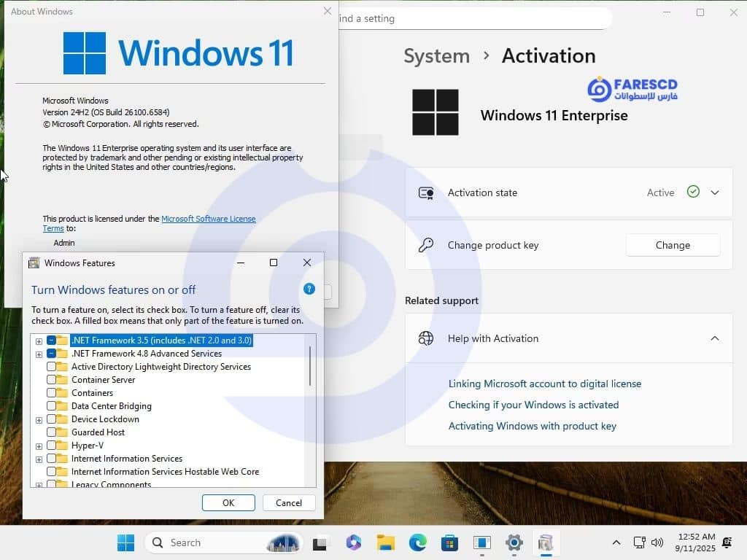This screenshot has width=747, height=560.
Task: Open Task View from the taskbar
Action: pyautogui.click(x=320, y=542)
